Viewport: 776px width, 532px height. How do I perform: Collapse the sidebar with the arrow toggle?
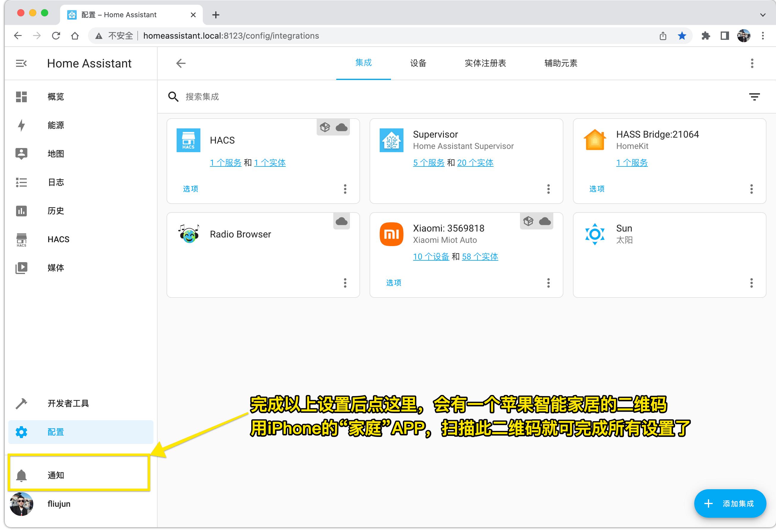pos(21,63)
